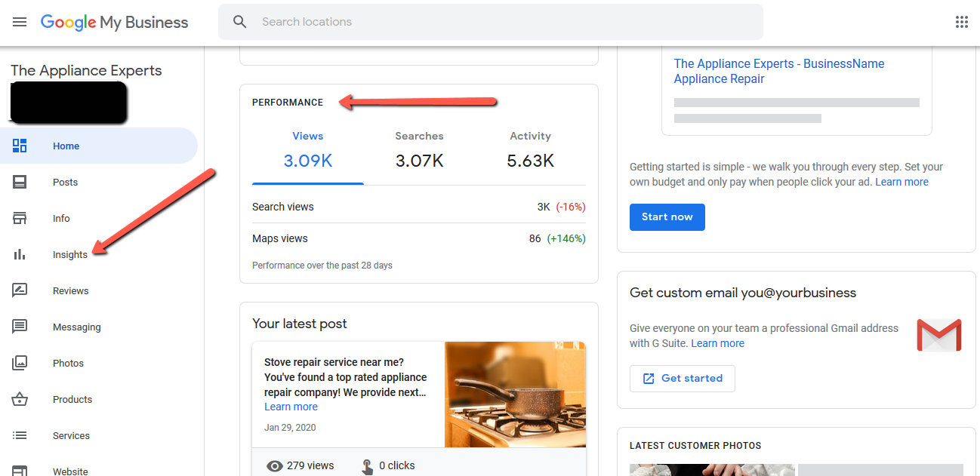The image size is (980, 476).
Task: Click the Info storefront icon
Action: click(20, 218)
